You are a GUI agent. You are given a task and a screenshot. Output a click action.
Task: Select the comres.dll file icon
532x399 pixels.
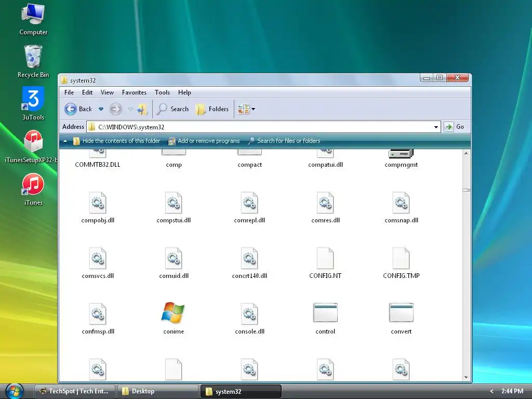tap(325, 203)
